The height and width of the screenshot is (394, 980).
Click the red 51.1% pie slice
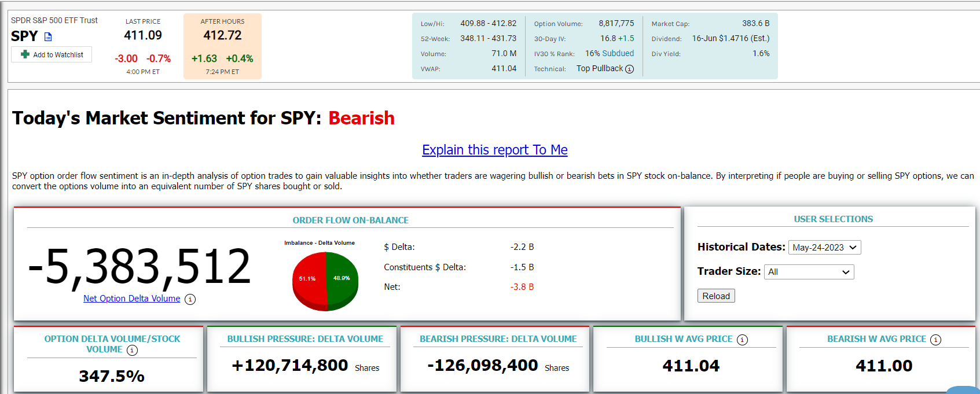(x=309, y=278)
